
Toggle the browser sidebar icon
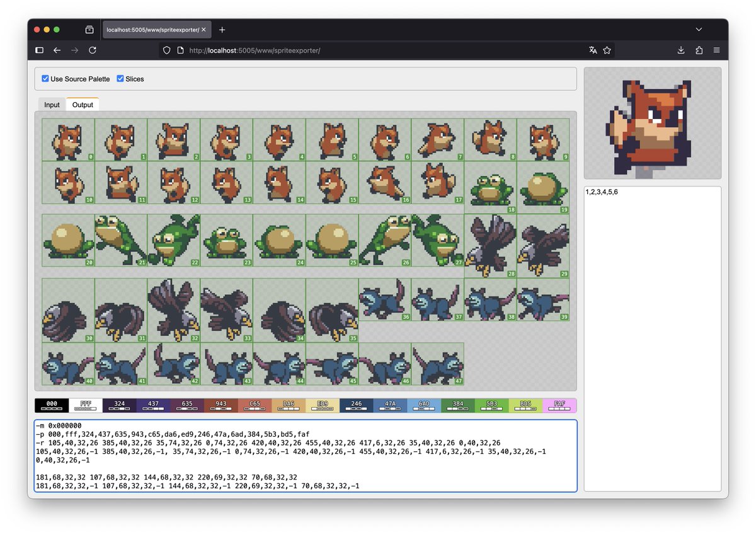coord(39,50)
